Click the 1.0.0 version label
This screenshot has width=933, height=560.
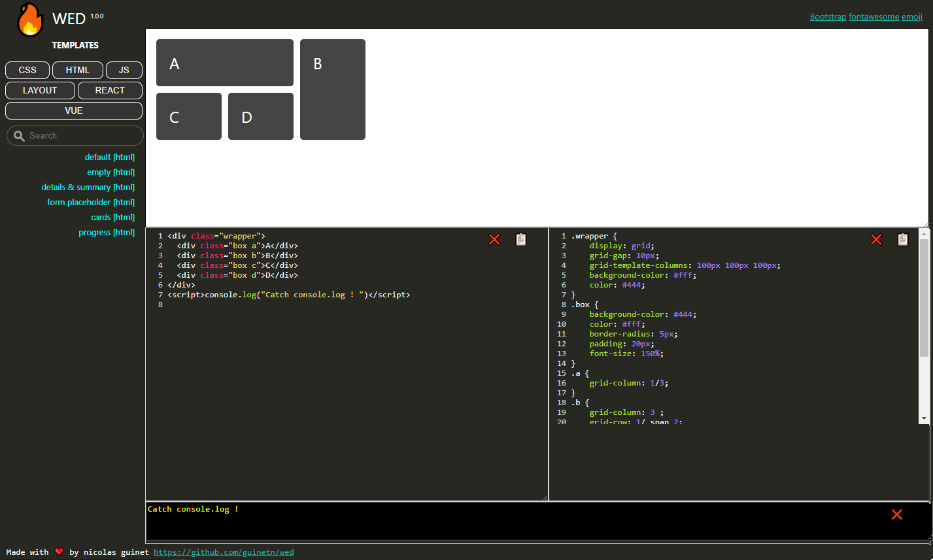97,16
